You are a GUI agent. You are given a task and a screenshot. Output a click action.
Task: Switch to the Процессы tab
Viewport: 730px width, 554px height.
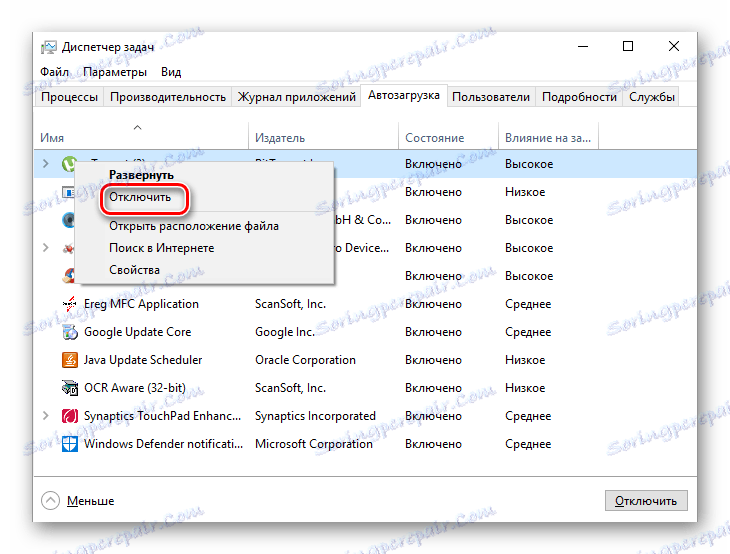pos(69,97)
